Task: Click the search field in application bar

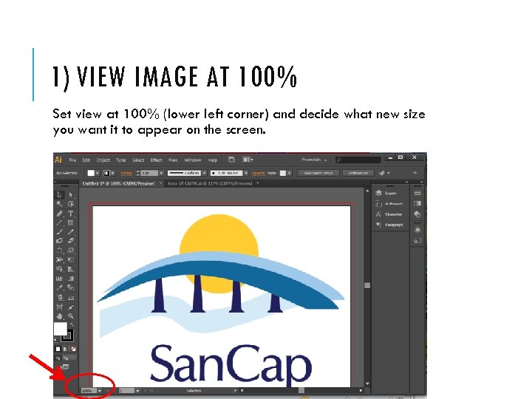Action: coord(358,160)
